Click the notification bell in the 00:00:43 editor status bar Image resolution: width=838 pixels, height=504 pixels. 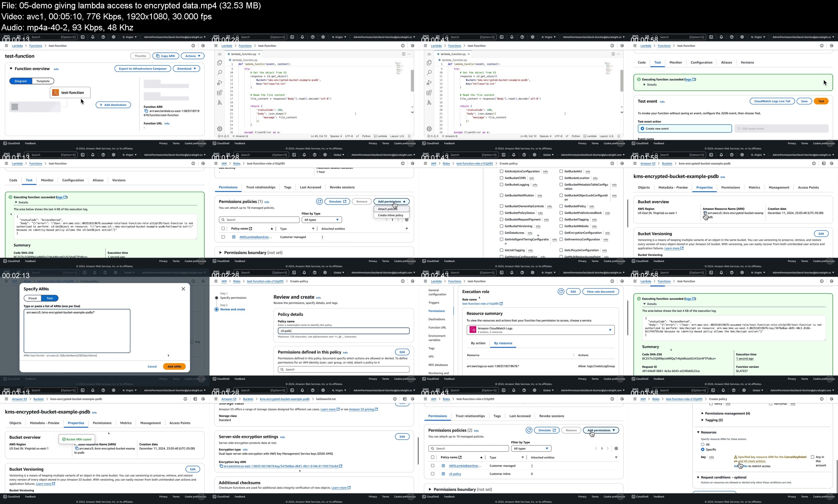coord(619,136)
